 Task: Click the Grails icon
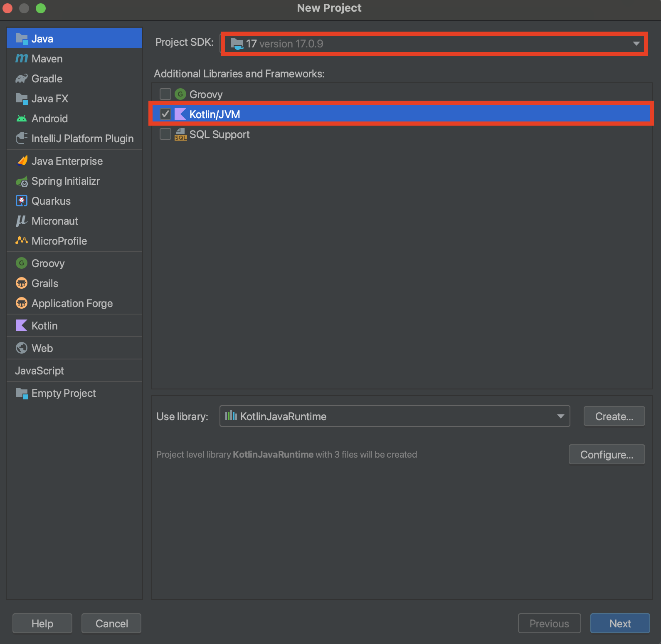pyautogui.click(x=22, y=283)
